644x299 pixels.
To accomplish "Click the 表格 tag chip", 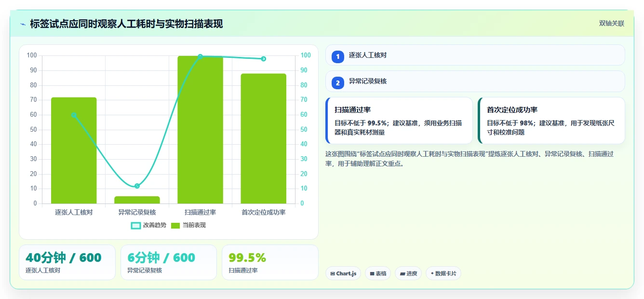I will (x=378, y=273).
